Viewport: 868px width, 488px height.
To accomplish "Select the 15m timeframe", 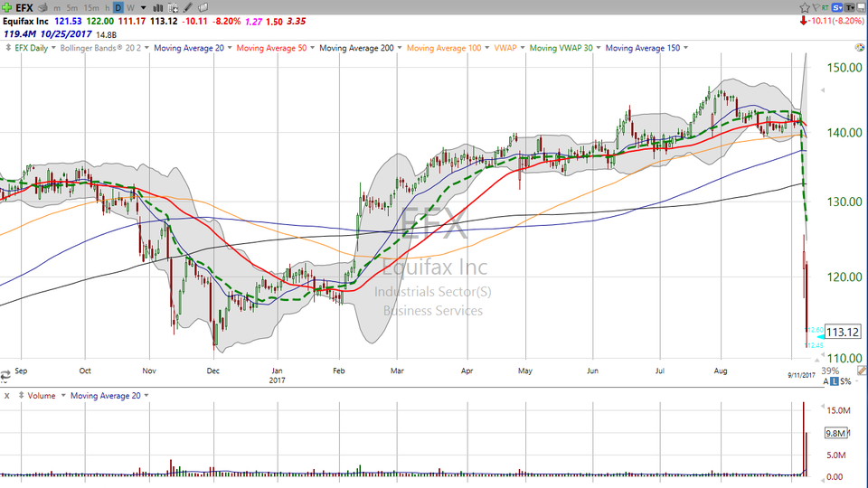I will pyautogui.click(x=91, y=8).
